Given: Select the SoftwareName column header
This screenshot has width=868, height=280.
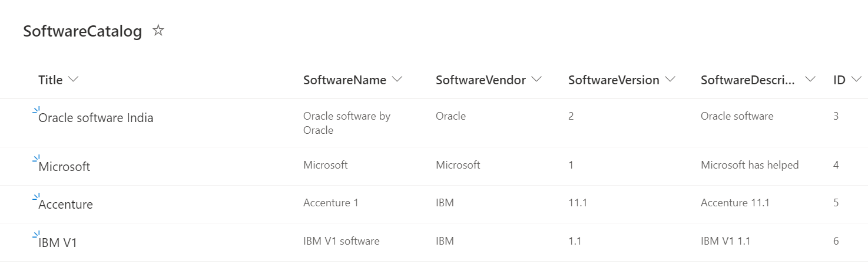Looking at the screenshot, I should [345, 80].
